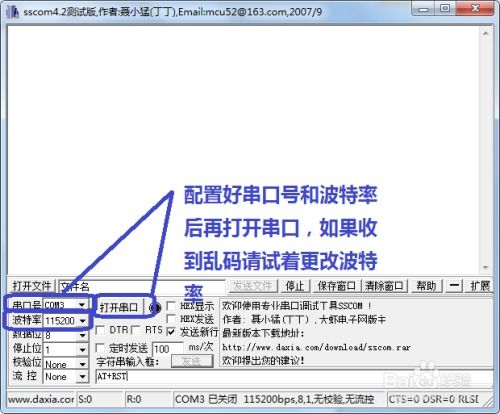Click the AT+RST string input field
This screenshot has height=414, width=500.
[294, 377]
